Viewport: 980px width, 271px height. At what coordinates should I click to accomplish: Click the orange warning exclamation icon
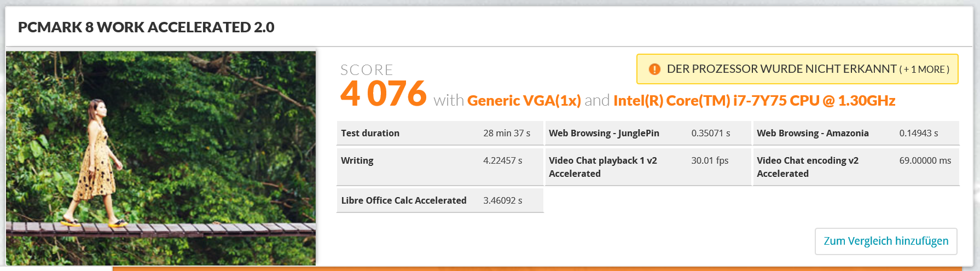pyautogui.click(x=654, y=70)
